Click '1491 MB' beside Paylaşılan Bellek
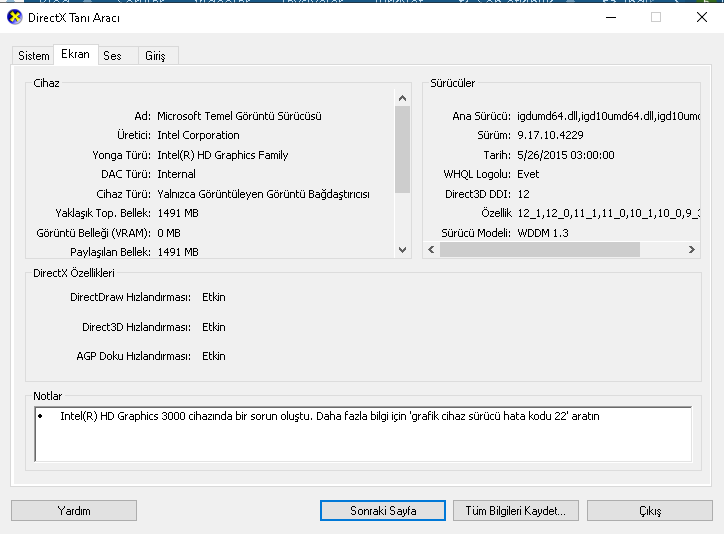 [178, 252]
